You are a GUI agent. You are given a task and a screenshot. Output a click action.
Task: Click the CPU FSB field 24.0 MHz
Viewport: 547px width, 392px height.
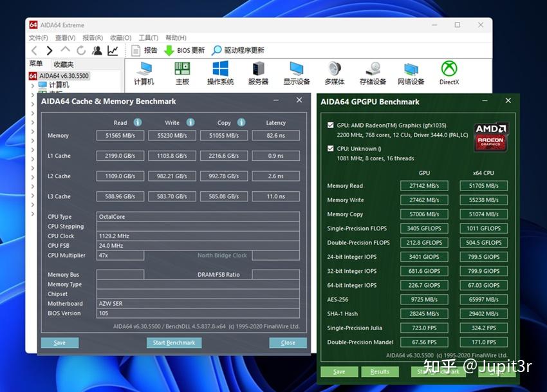coord(198,246)
